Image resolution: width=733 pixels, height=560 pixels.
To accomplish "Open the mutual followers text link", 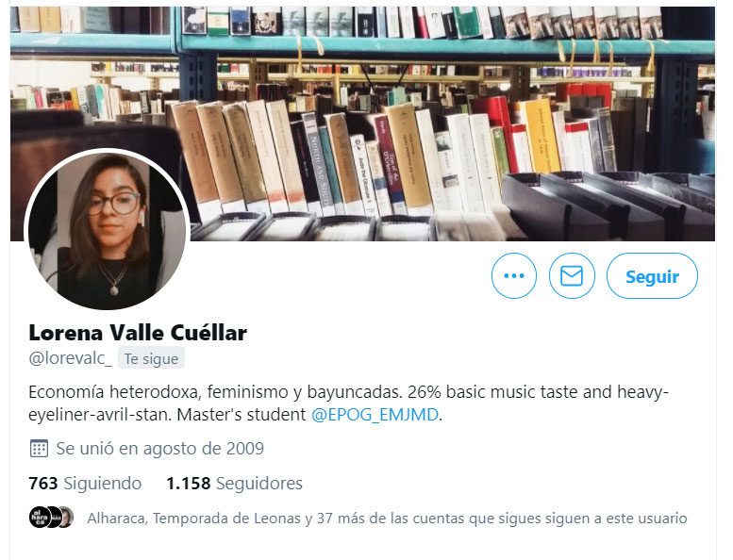I will click(387, 518).
